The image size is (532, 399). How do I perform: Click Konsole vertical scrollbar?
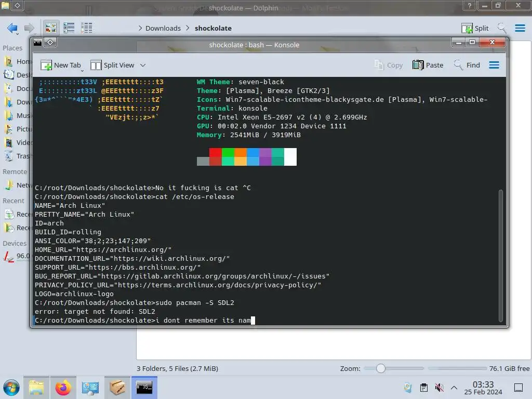coord(500,255)
